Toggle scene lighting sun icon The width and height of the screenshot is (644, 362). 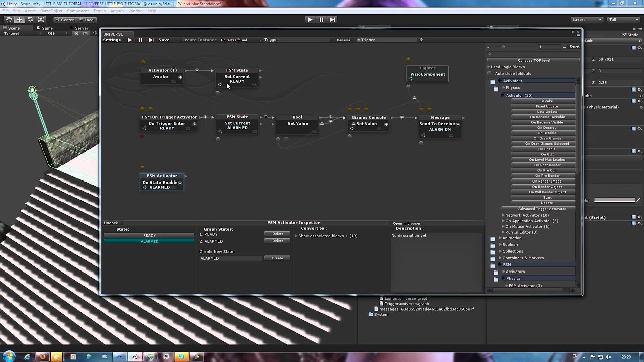(x=76, y=33)
